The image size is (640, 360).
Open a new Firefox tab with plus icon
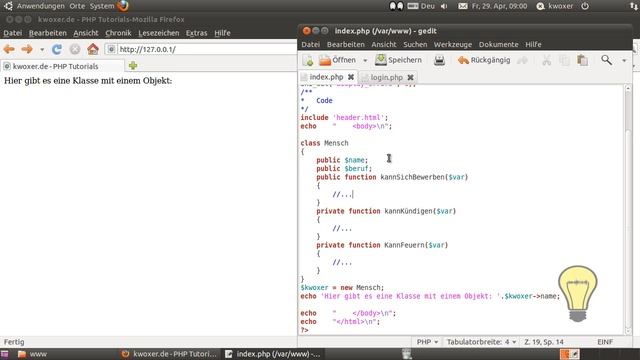(x=133, y=66)
